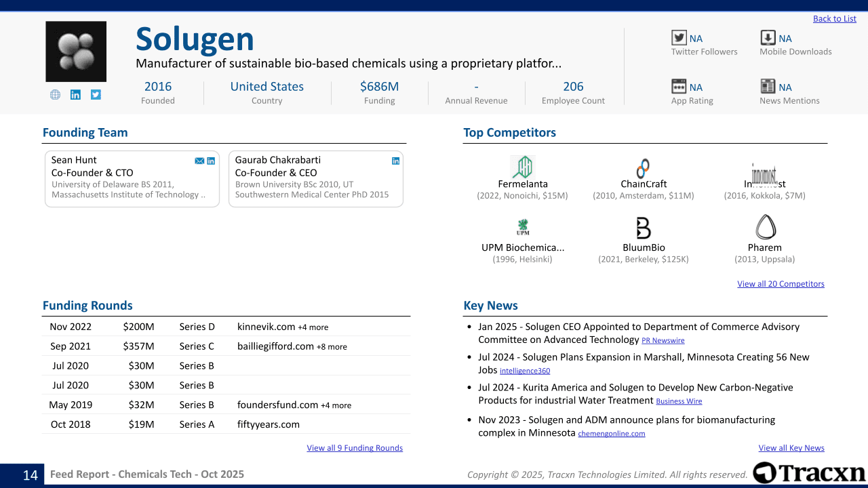Click the Solugen company logo thumbnail

[76, 52]
